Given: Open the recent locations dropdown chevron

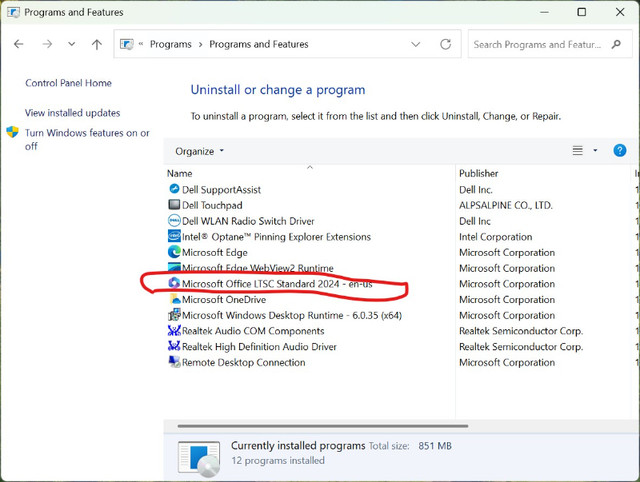Looking at the screenshot, I should [x=71, y=44].
